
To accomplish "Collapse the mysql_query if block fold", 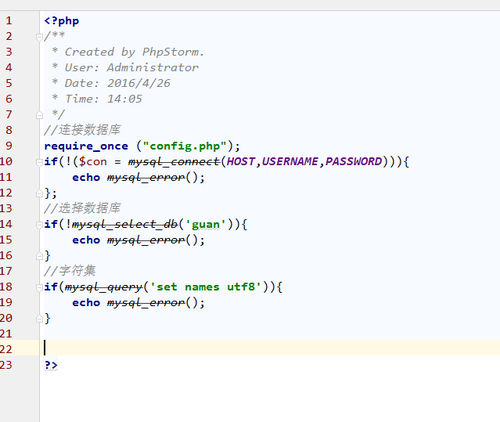I will click(x=39, y=287).
